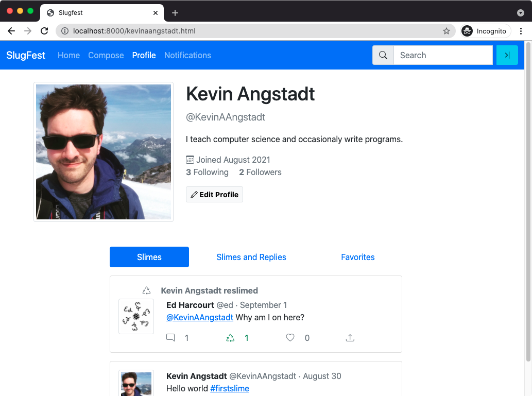Image resolution: width=532 pixels, height=396 pixels.
Task: Navigate to the Compose page
Action: click(x=106, y=55)
